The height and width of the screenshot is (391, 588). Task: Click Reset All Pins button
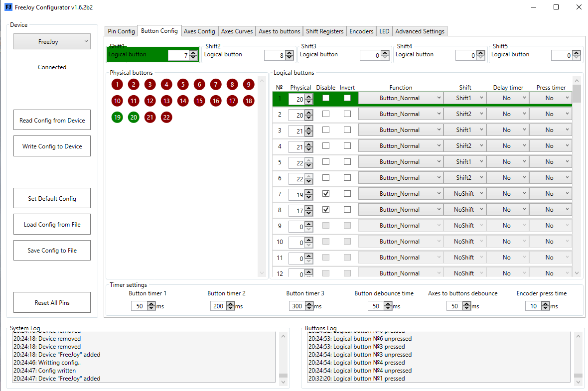coord(52,302)
